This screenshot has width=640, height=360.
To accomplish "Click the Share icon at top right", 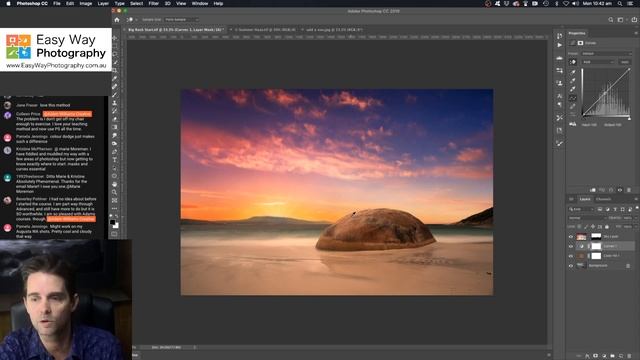I will pyautogui.click(x=634, y=20).
